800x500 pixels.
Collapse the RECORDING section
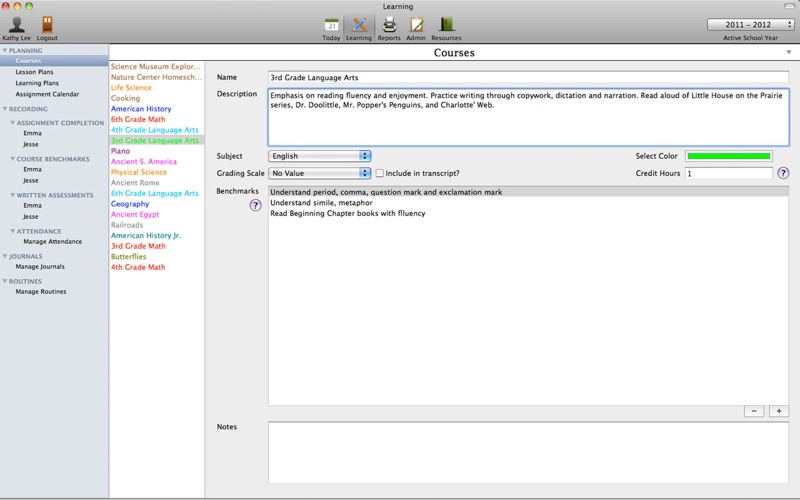[5, 109]
